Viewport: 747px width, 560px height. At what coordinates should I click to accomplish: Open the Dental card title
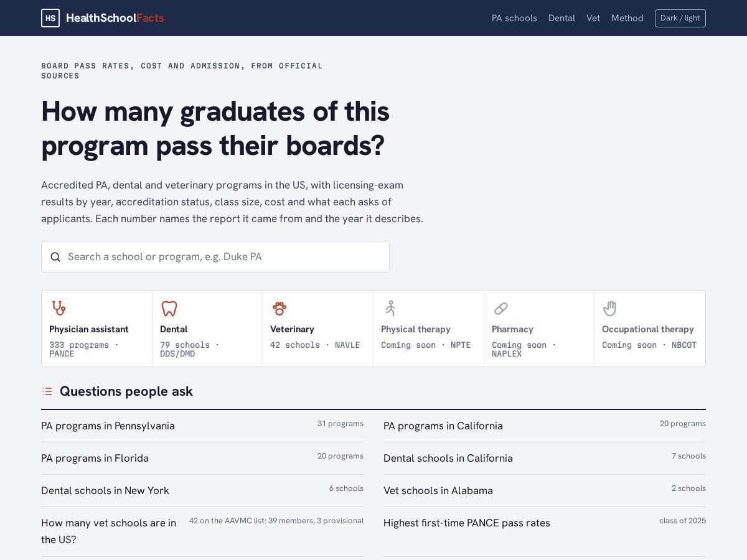(174, 329)
